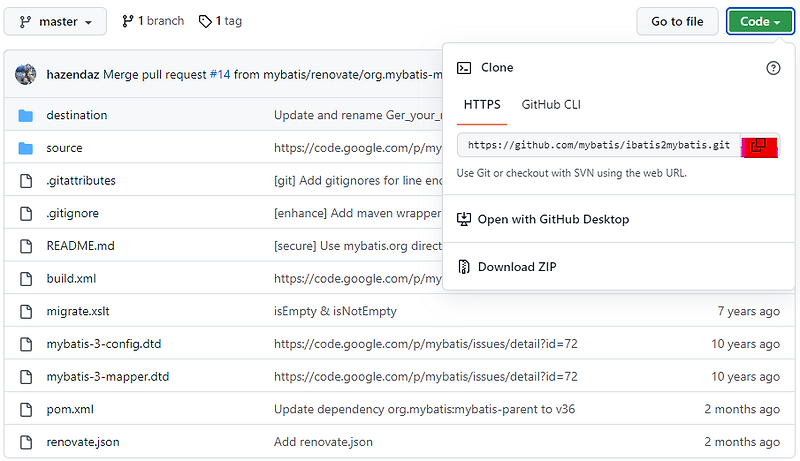This screenshot has height=461, width=800.
Task: Click the README.md file icon
Action: (x=26, y=246)
